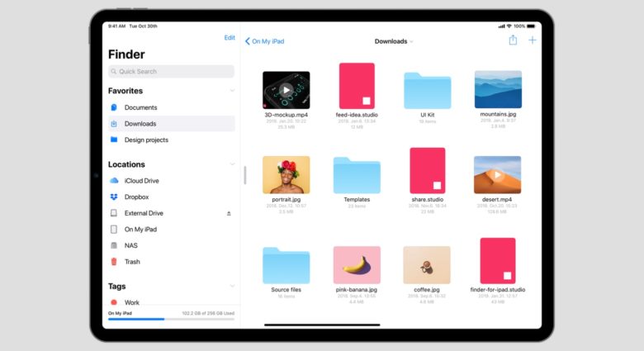Click the red Work tag dot
The height and width of the screenshot is (351, 644).
(114, 302)
